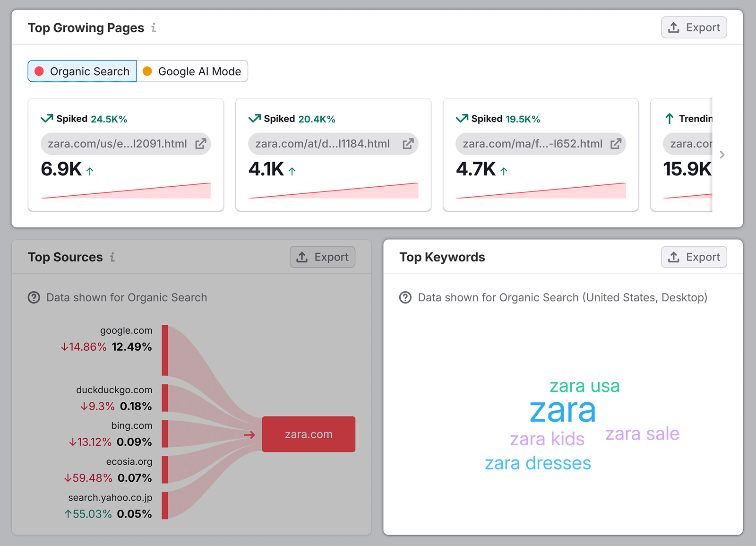Image resolution: width=756 pixels, height=546 pixels.
Task: Click the Spiked 20.4K% trend icon
Action: pos(255,118)
